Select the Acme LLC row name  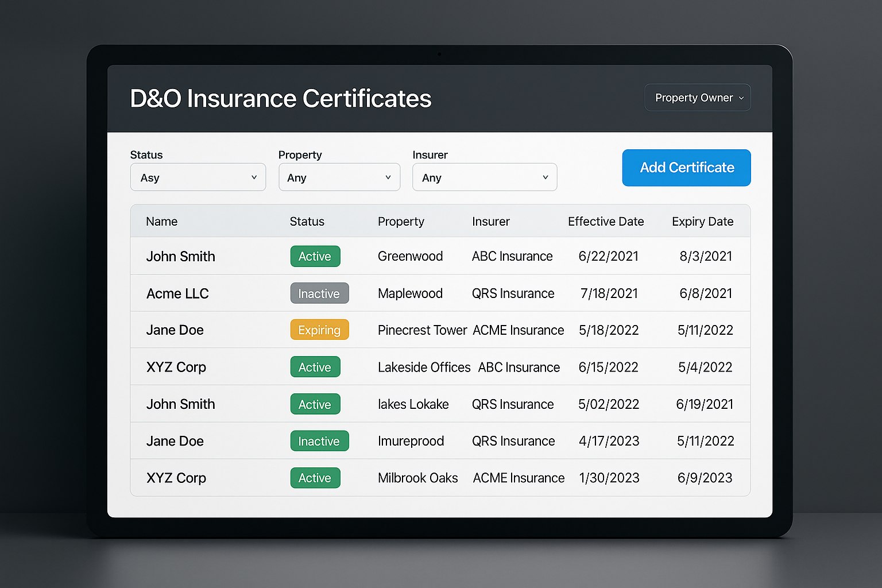[177, 293]
